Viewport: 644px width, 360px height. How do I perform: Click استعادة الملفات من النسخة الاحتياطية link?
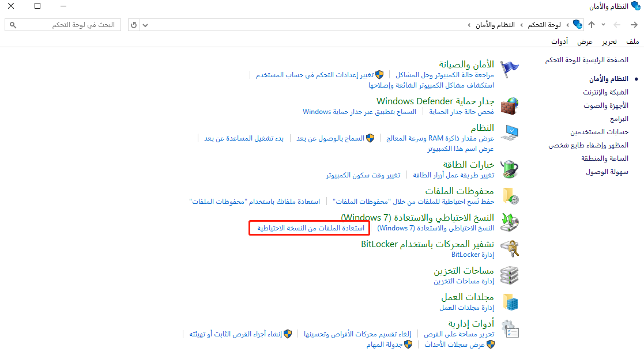[311, 228]
